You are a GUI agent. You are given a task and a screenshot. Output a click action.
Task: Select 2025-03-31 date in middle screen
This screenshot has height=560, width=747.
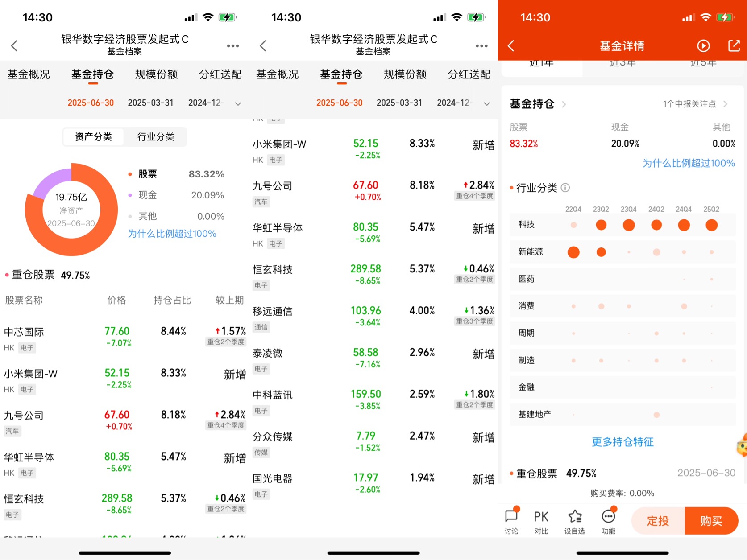[399, 103]
